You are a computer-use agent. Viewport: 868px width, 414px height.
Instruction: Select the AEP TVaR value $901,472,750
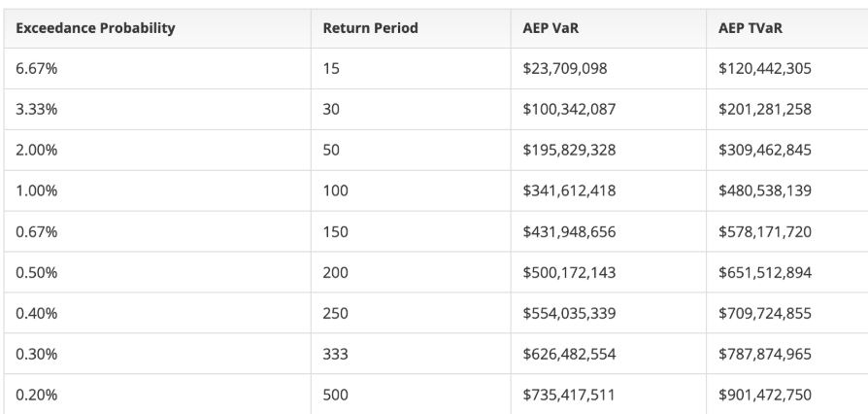tap(765, 396)
